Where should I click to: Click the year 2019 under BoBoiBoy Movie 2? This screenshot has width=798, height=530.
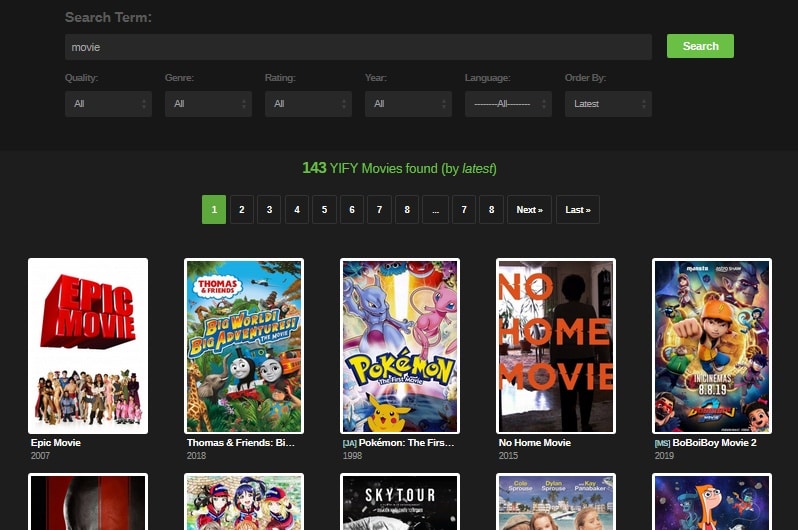pyautogui.click(x=664, y=456)
